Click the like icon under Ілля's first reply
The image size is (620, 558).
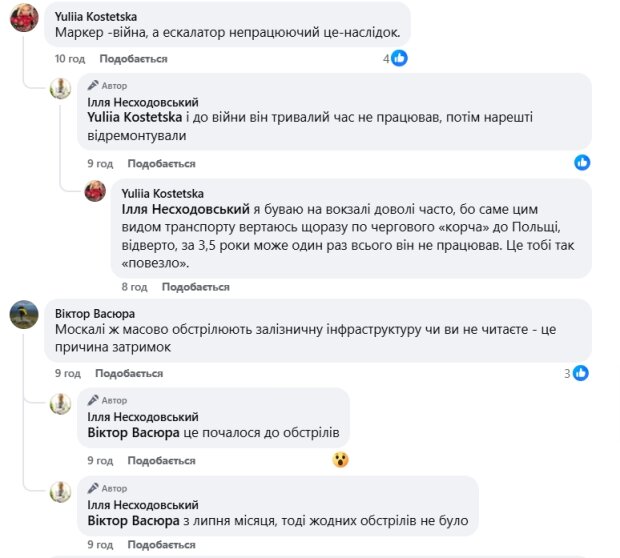tap(582, 162)
